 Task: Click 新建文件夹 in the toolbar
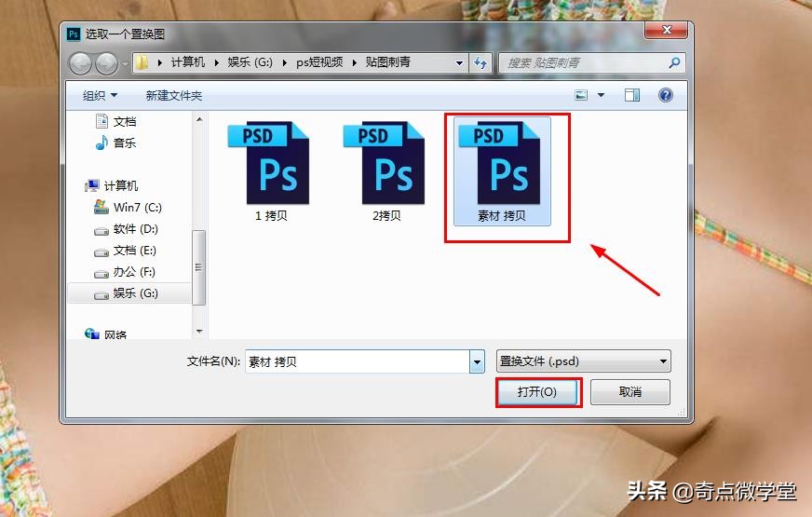173,95
